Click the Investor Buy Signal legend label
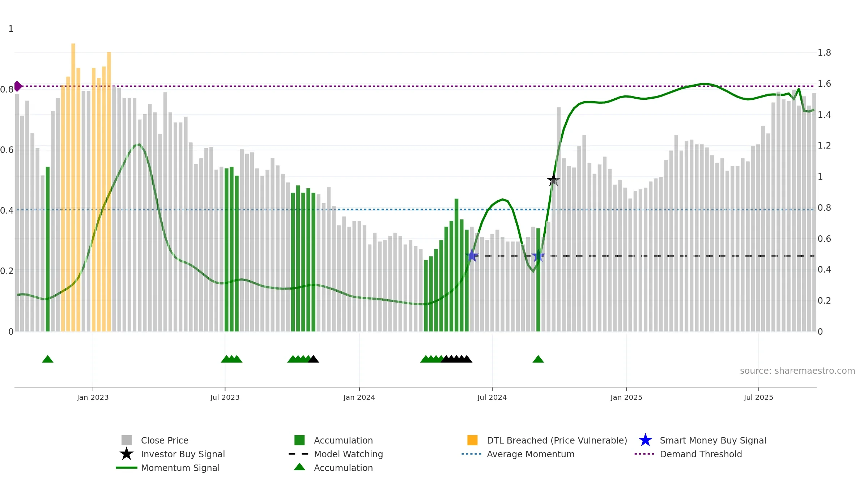868x488 pixels. coord(183,454)
